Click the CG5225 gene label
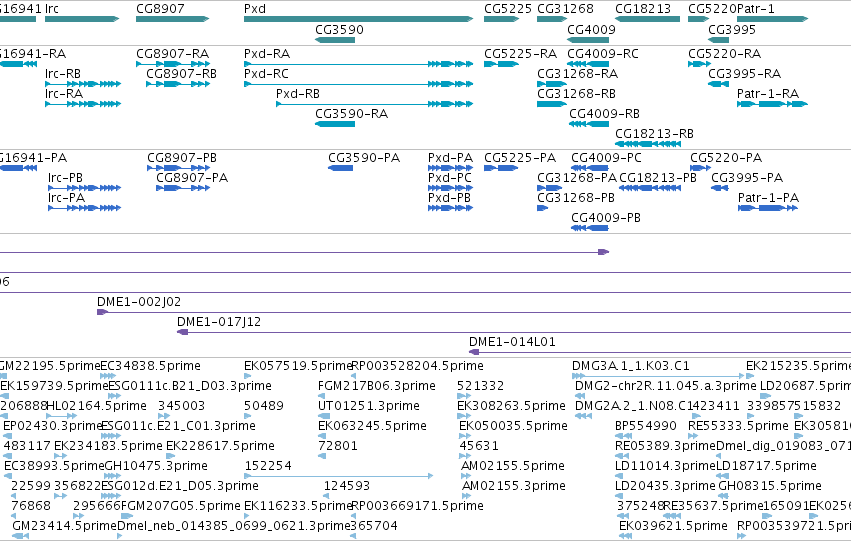Screen dimensions: 851x541 click(x=508, y=9)
